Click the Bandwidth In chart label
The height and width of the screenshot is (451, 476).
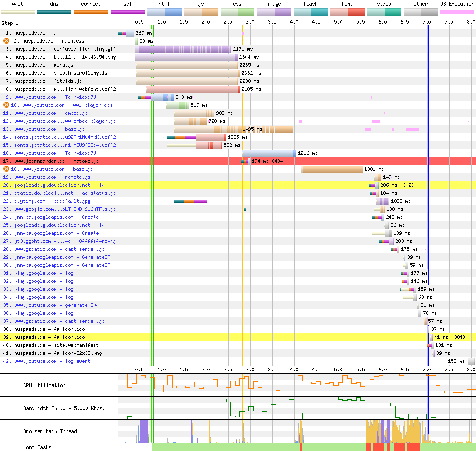[x=64, y=408]
